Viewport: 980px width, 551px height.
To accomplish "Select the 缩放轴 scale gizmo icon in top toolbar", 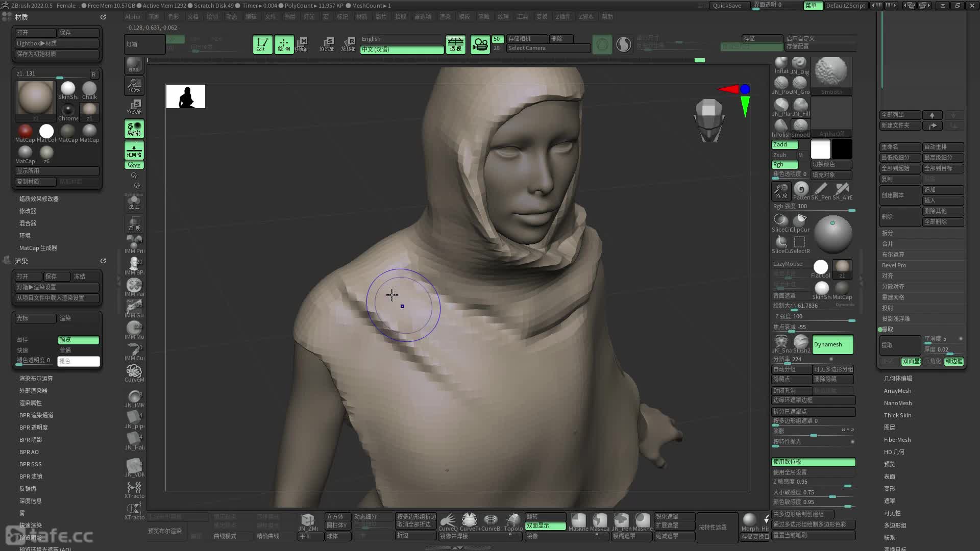I will pos(327,44).
